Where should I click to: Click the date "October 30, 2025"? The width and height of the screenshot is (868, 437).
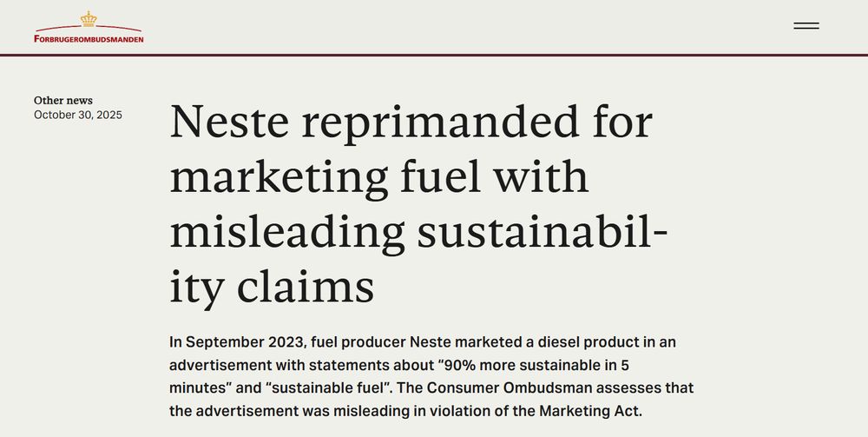(x=78, y=116)
